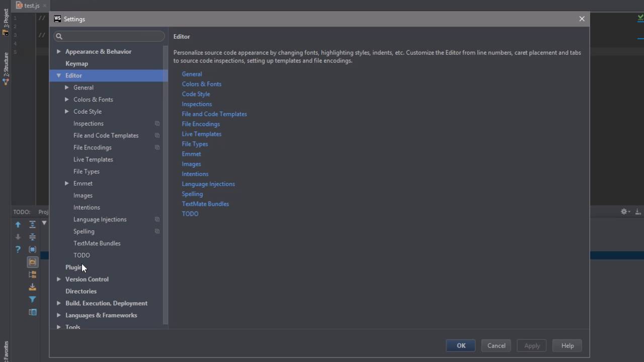
Task: Select Live Templates in settings tree
Action: click(93, 159)
